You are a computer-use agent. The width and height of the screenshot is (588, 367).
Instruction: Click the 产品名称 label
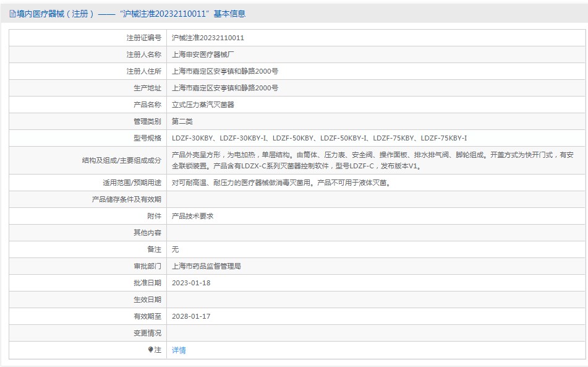coord(147,105)
